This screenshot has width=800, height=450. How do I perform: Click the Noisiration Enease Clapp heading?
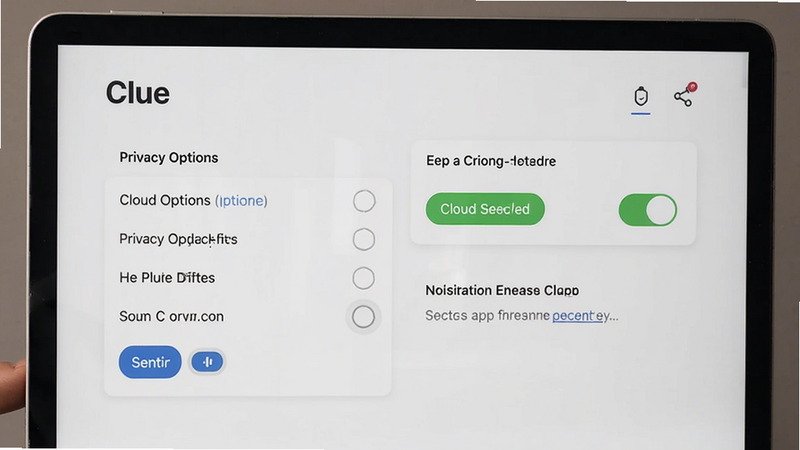502,290
